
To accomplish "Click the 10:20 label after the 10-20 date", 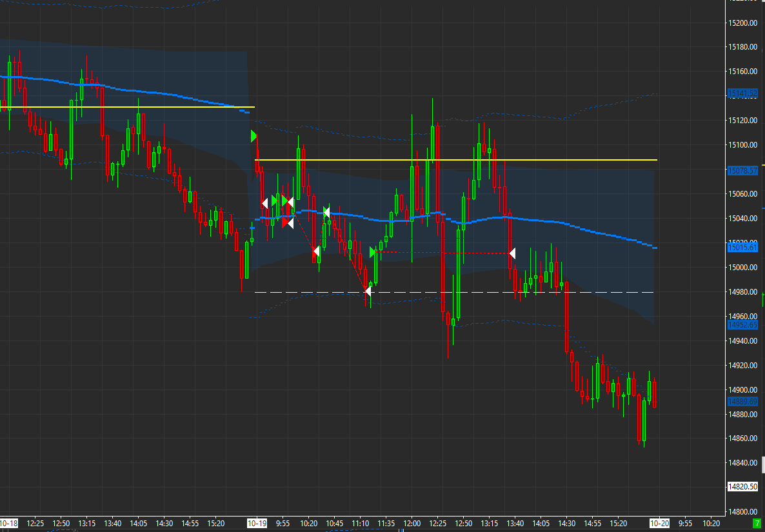I will [x=711, y=522].
